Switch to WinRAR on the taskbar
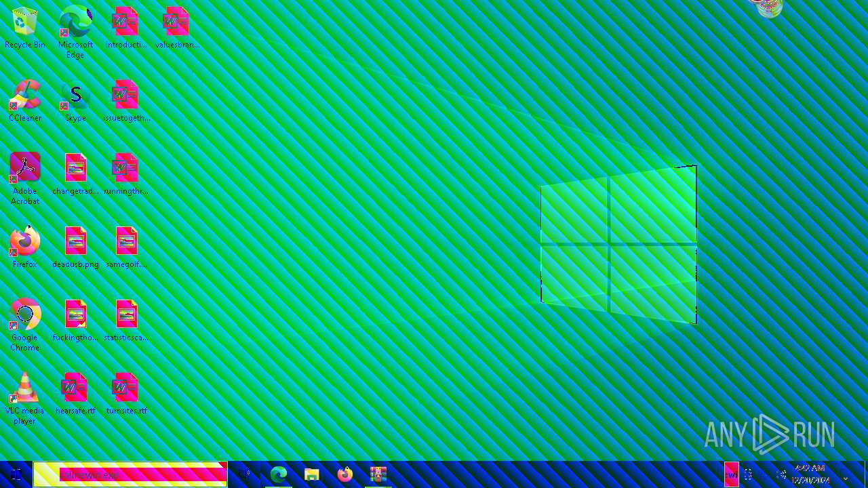The width and height of the screenshot is (868, 488). pyautogui.click(x=378, y=474)
